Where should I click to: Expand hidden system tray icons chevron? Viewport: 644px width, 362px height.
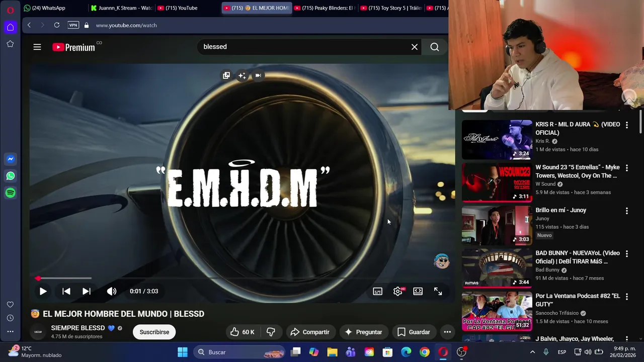532,352
